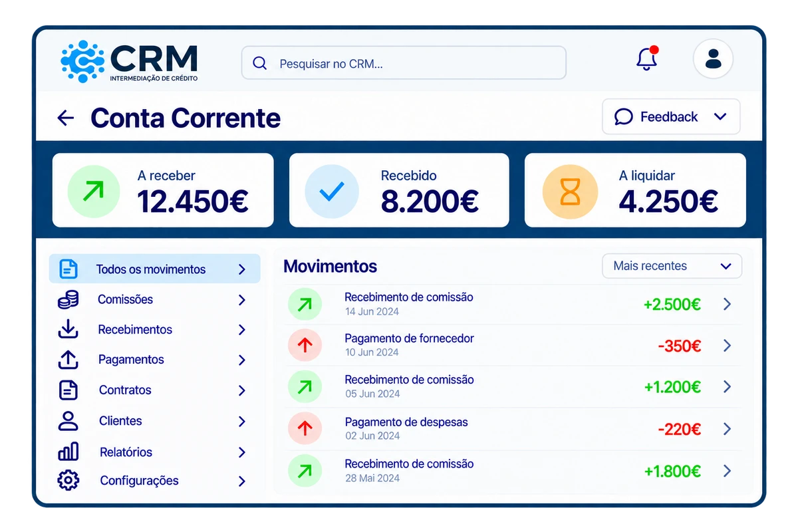Open the A receber 12.450€ card
The height and width of the screenshot is (532, 798).
coord(163,190)
